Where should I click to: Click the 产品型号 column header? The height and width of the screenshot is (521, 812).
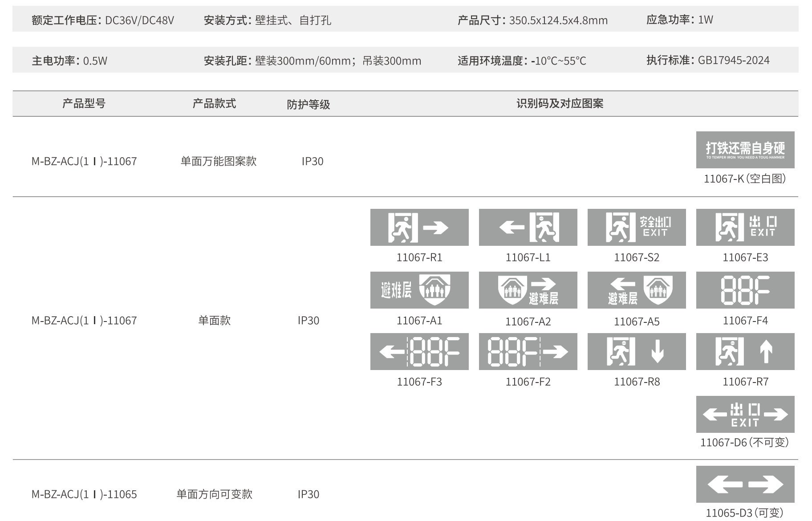pos(84,104)
